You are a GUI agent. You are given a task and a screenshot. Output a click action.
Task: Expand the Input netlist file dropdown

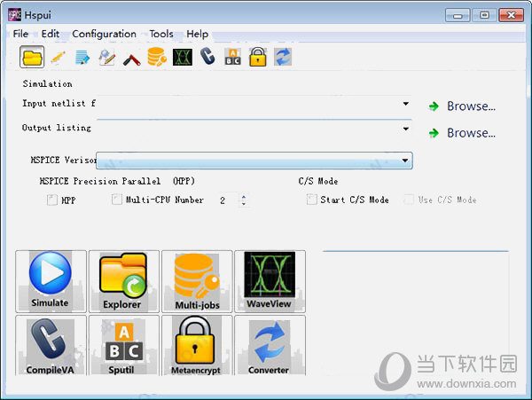click(x=406, y=104)
